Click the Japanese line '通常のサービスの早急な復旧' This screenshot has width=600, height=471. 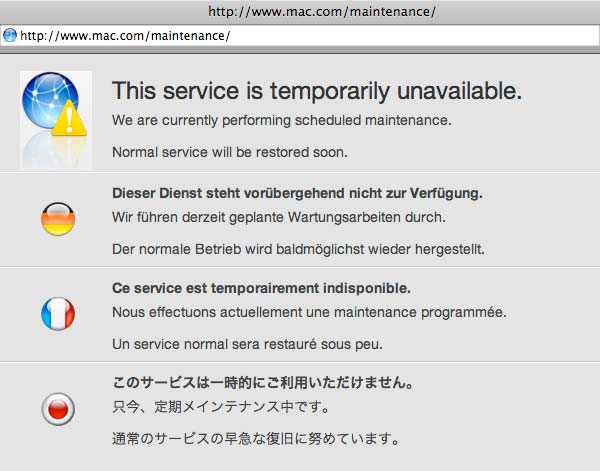point(257,439)
